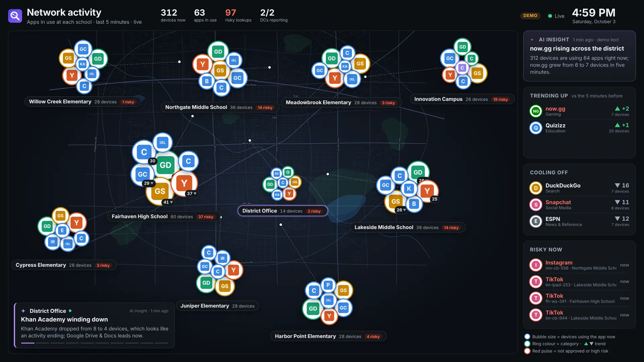Click TikTok icon for fh-ws-391 row
The image size is (644, 362).
[536, 298]
